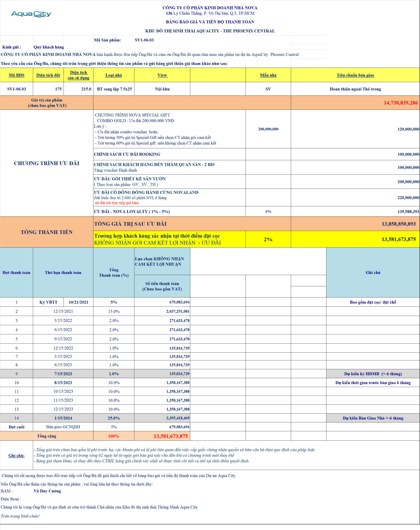Image resolution: width=420 pixels, height=530 pixels.
Task: Click product value 14,738,839,286
Action: click(401, 103)
